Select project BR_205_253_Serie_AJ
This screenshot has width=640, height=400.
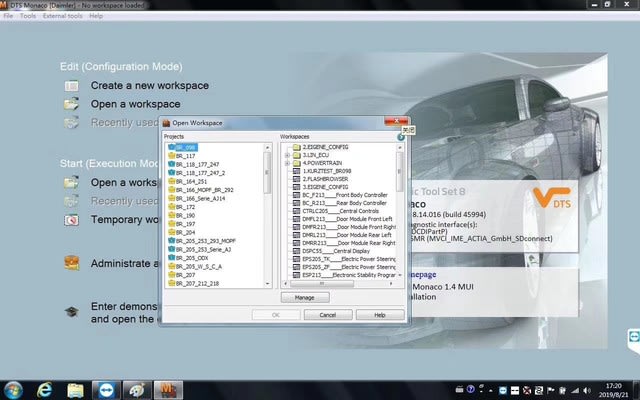200,249
